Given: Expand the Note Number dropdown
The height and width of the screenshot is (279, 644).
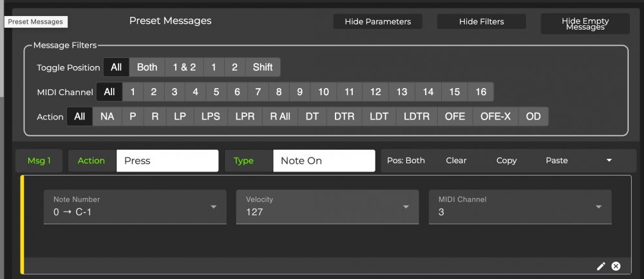Looking at the screenshot, I should [213, 207].
